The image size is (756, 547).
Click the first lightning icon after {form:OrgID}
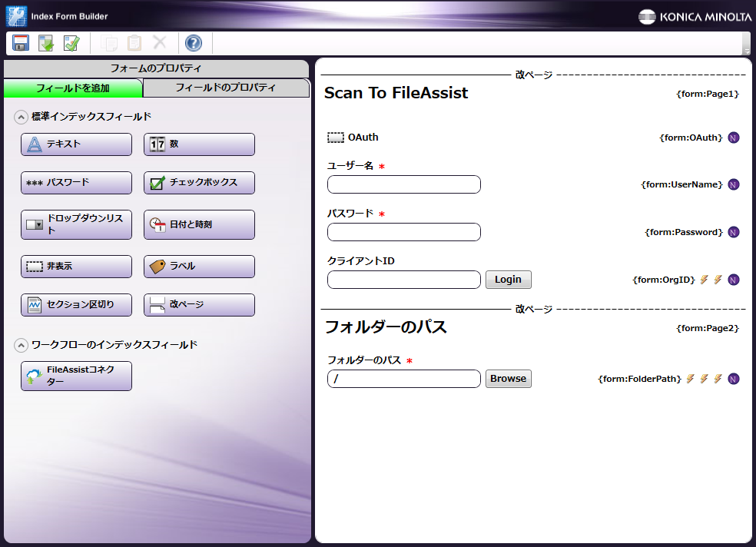point(705,280)
